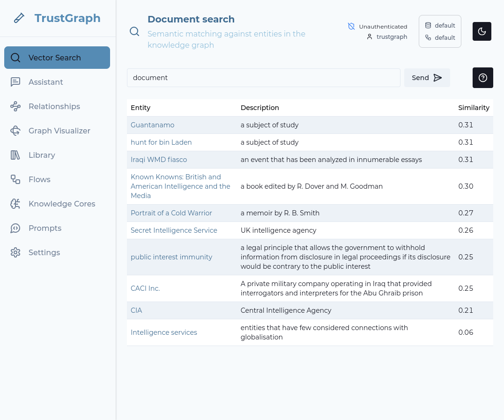Click the Unauthenticated shield status toggle
Image resolution: width=504 pixels, height=420 pixels.
tap(351, 26)
